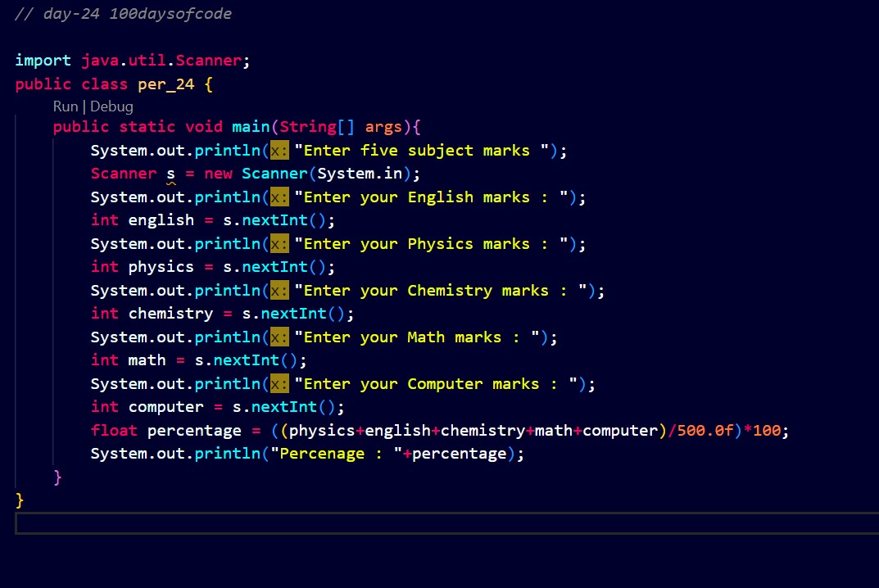This screenshot has height=588, width=879.
Task: Click the string "Enter your English marks : "
Action: click(431, 197)
